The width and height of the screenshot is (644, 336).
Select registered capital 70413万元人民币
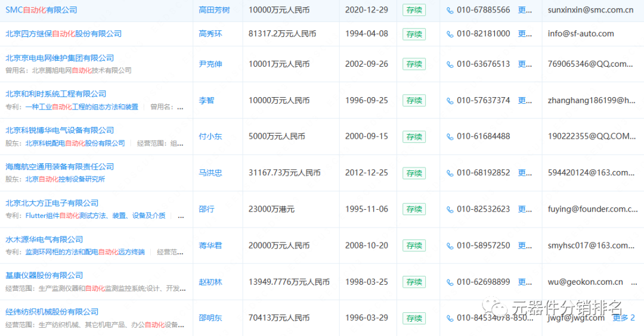(x=279, y=318)
